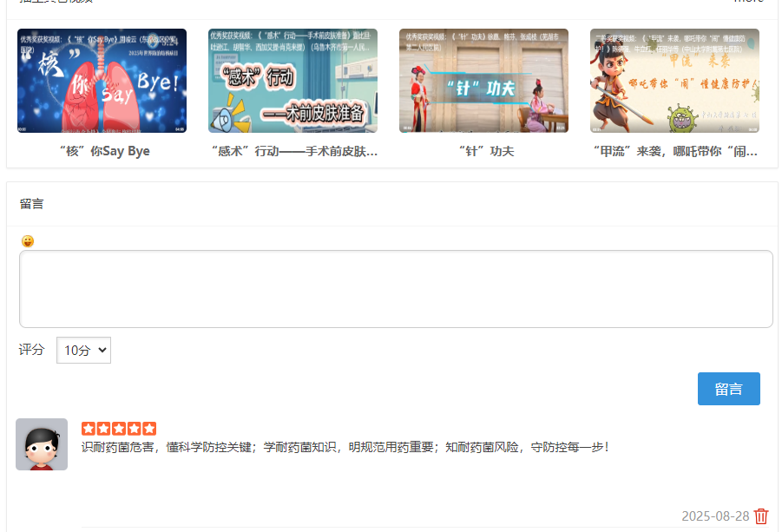Viewport: 782px width, 532px height.
Task: Click the fourth orange star rating icon
Action: pyautogui.click(x=135, y=428)
